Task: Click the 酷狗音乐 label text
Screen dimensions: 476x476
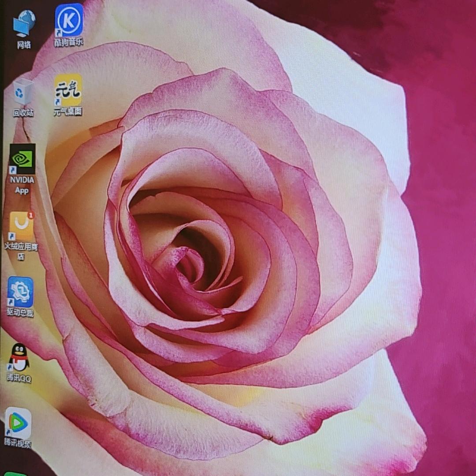Action: pos(69,42)
